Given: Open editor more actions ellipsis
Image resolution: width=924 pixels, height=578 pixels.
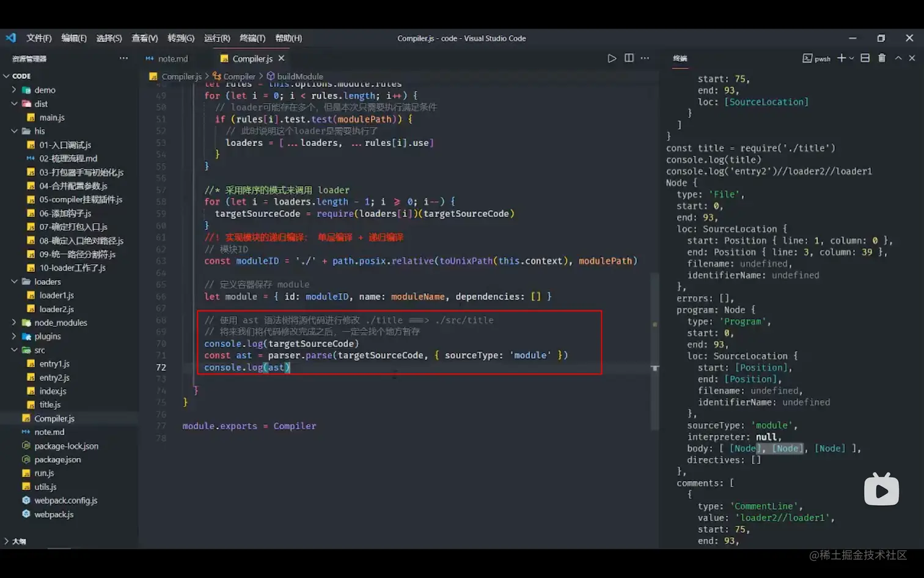Looking at the screenshot, I should pos(645,58).
